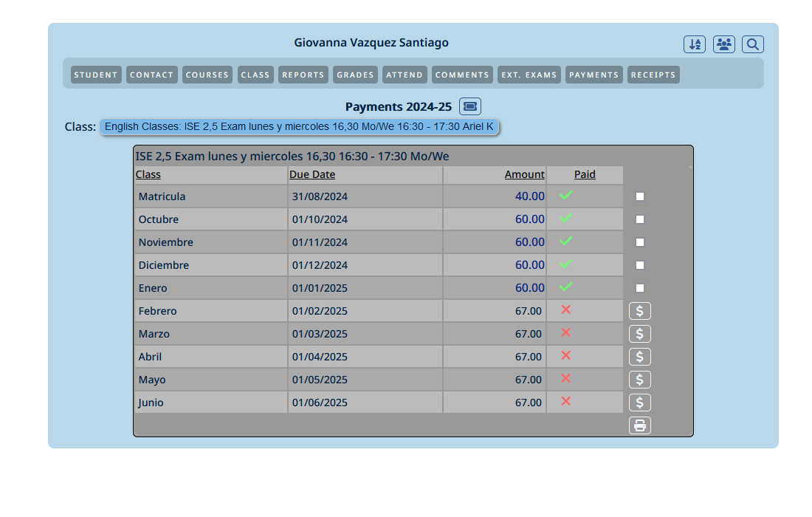
Task: Sort by the Class column header
Action: point(148,174)
